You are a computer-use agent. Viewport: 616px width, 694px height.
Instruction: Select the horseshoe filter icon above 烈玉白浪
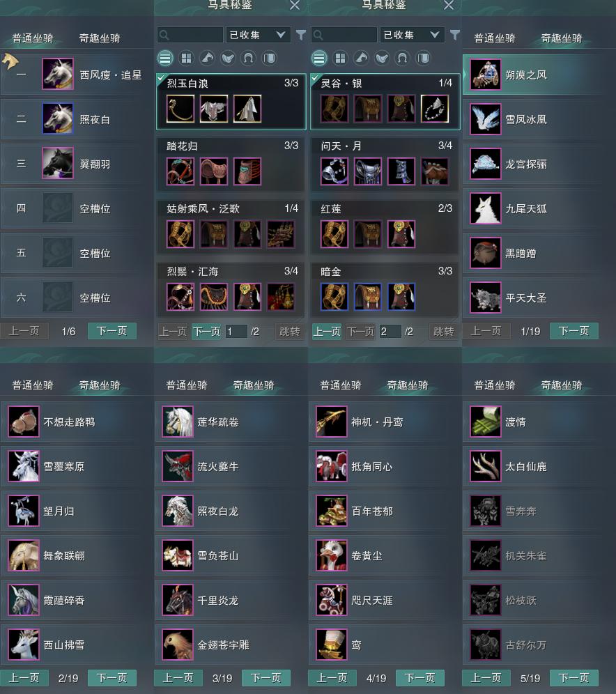coord(249,58)
